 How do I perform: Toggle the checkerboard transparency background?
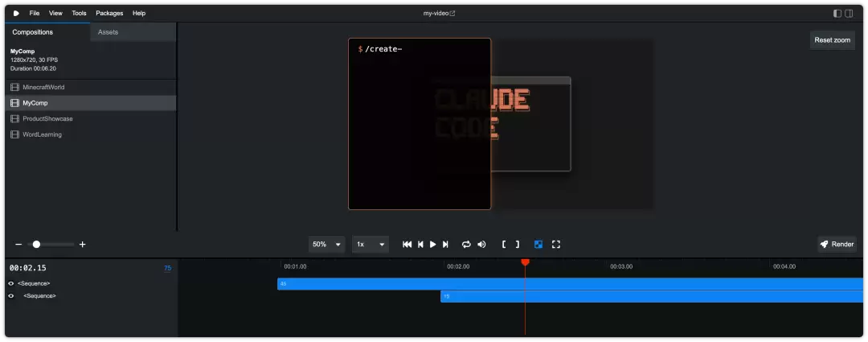coord(538,245)
